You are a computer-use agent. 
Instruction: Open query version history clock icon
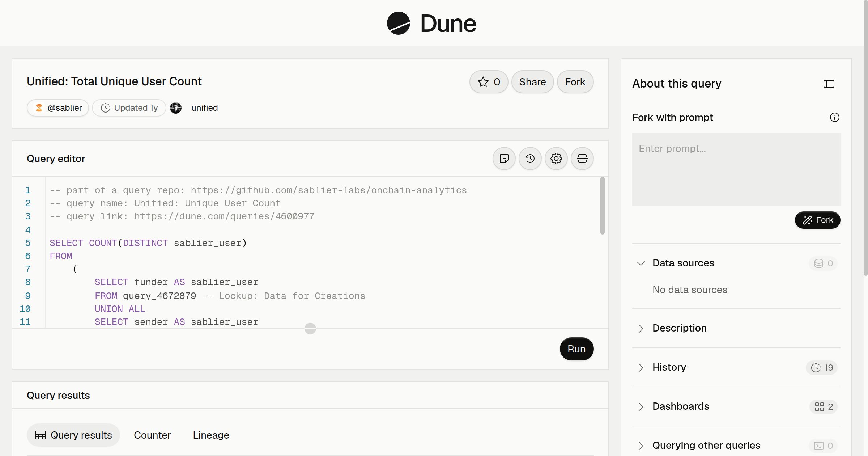[530, 159]
